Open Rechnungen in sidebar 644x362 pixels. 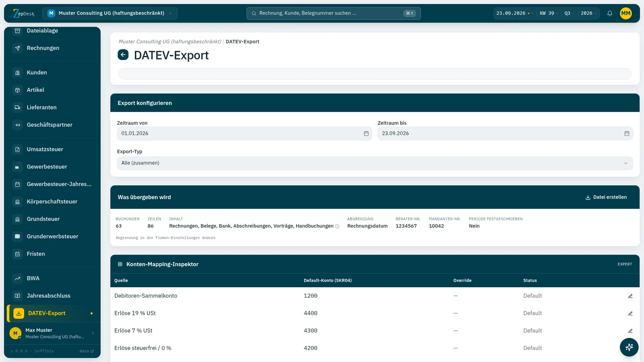click(52, 48)
